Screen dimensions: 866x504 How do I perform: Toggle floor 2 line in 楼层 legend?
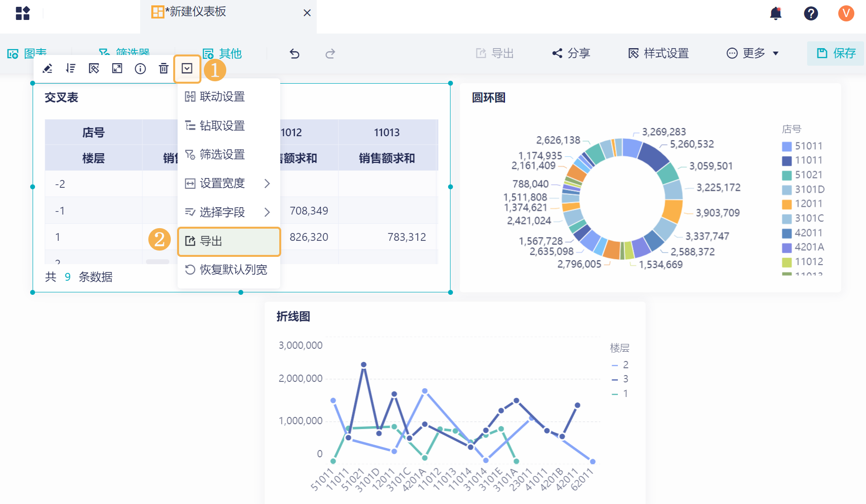click(x=620, y=365)
